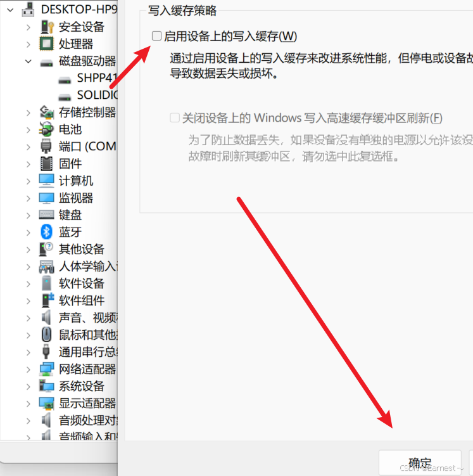The image size is (473, 476).
Task: Click the security devices (安全设备) icon
Action: pyautogui.click(x=47, y=27)
